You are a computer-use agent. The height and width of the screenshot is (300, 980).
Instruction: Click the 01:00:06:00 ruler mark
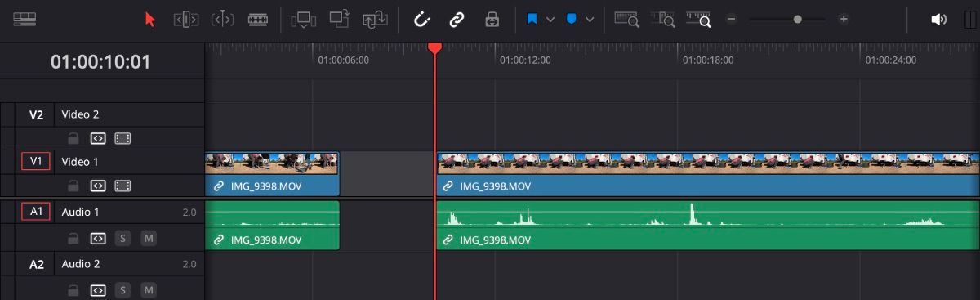pos(343,60)
